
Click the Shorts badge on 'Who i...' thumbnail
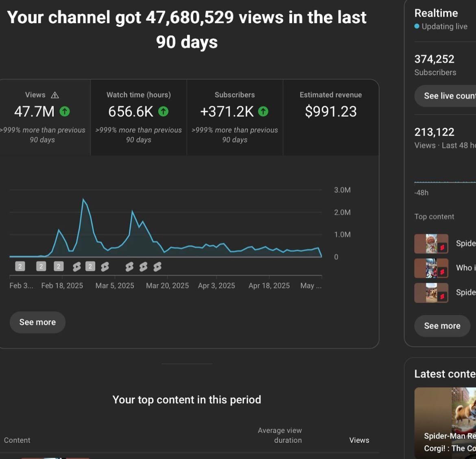click(442, 272)
